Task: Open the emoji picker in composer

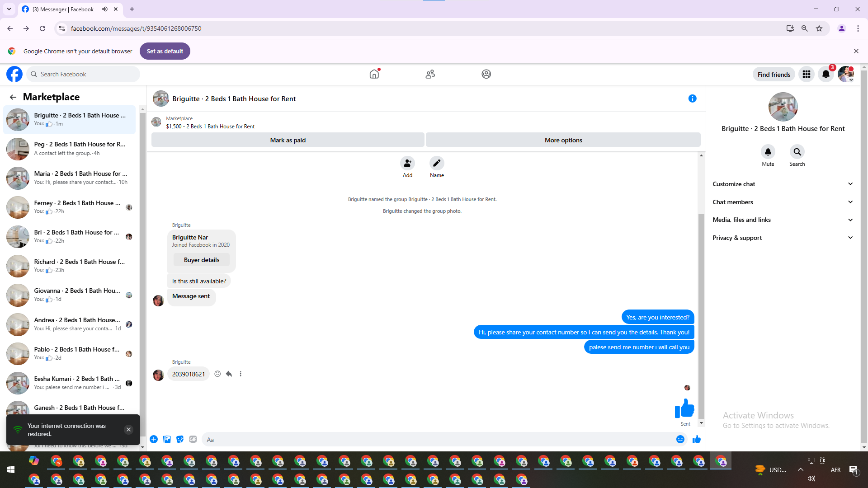Action: pyautogui.click(x=680, y=440)
